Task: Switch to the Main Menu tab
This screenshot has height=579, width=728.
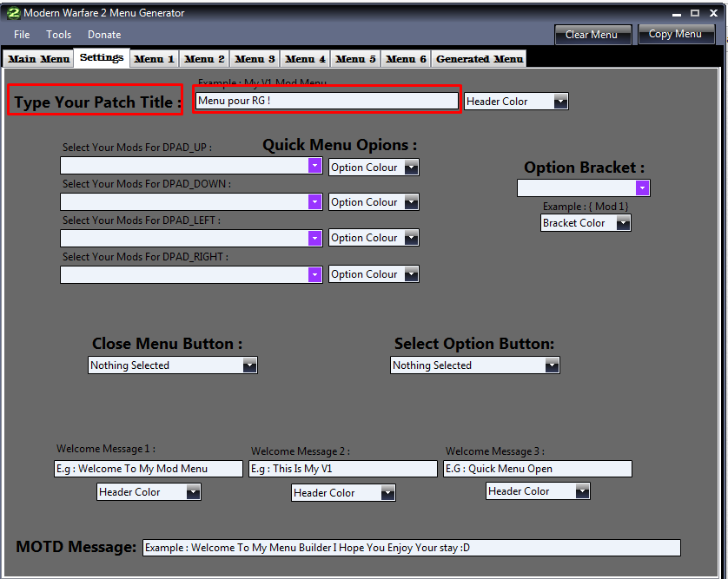Action: 38,59
